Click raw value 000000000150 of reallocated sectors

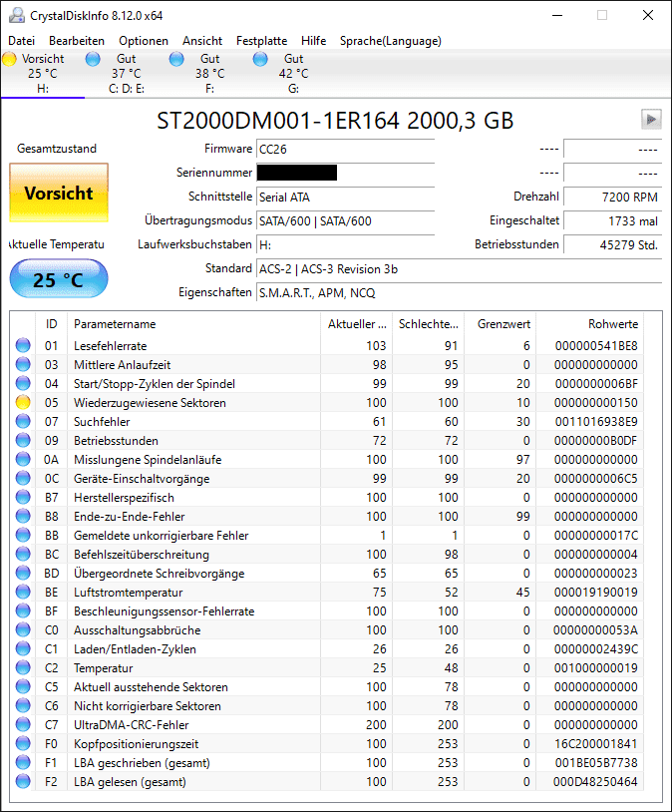(596, 402)
